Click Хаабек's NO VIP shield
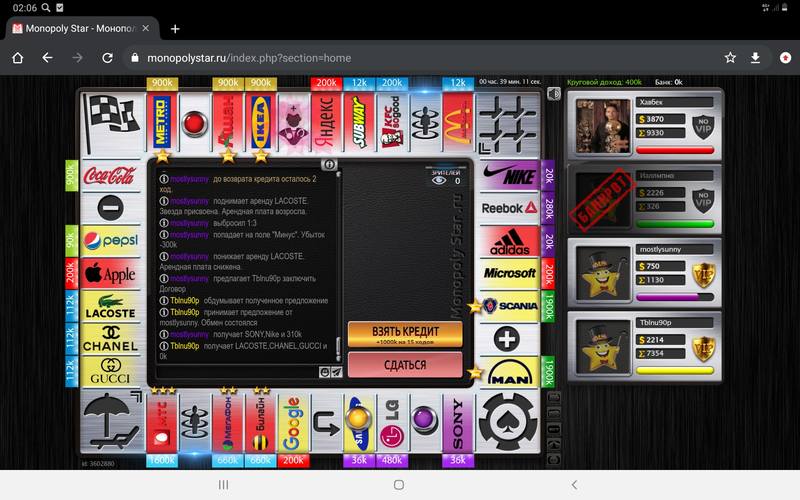 703,128
